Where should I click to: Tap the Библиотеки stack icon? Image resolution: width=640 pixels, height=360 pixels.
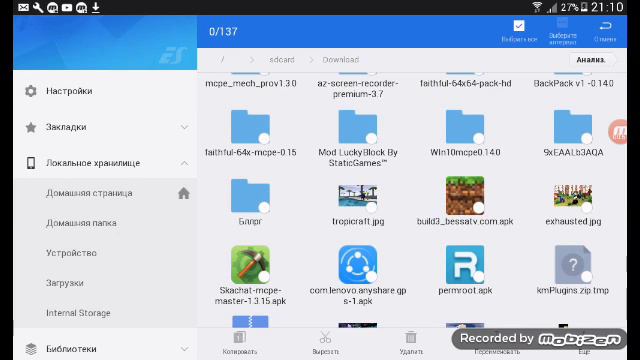(x=31, y=349)
